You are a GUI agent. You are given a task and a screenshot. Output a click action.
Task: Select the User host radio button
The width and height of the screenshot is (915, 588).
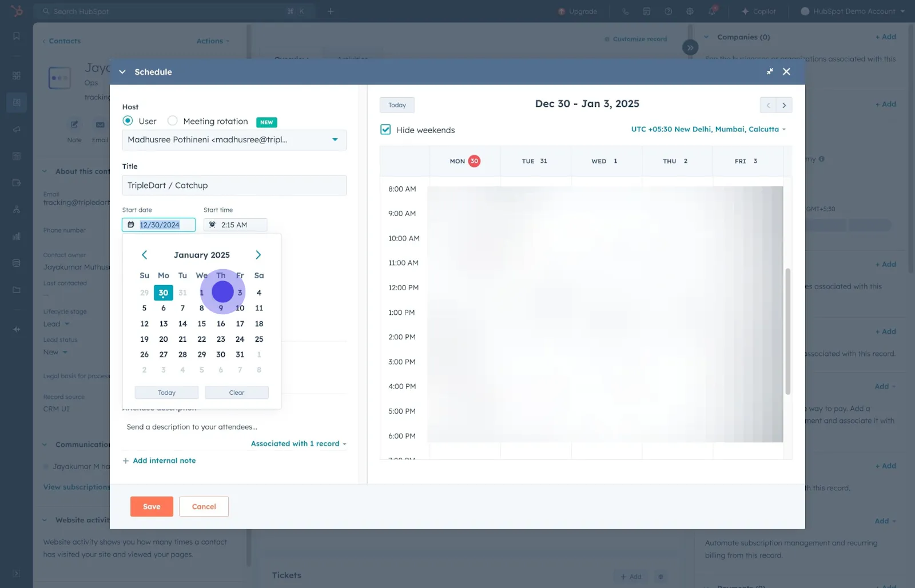[128, 121]
